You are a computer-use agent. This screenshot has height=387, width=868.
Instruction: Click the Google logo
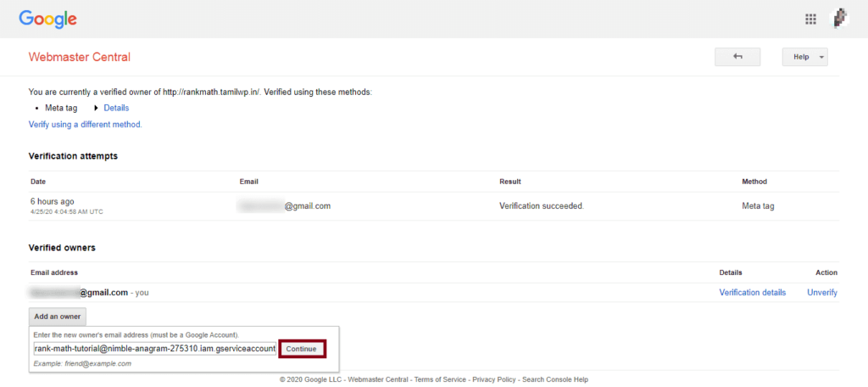click(47, 20)
